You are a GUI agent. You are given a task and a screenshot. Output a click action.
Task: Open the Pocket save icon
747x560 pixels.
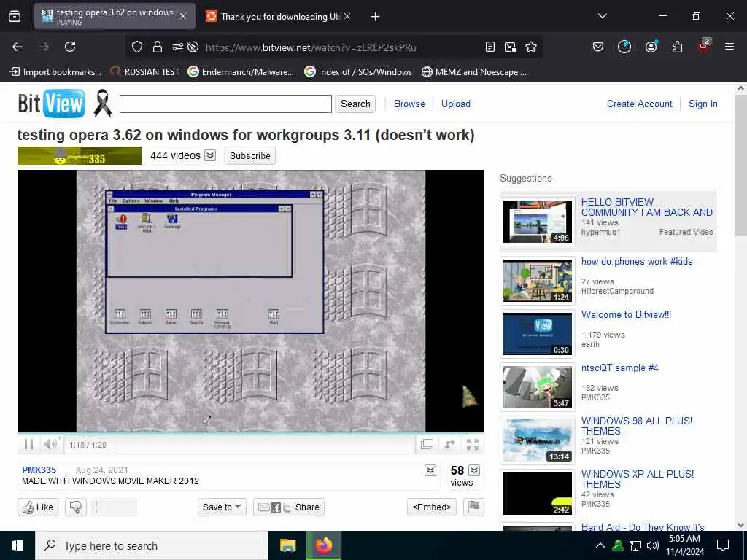click(x=598, y=47)
